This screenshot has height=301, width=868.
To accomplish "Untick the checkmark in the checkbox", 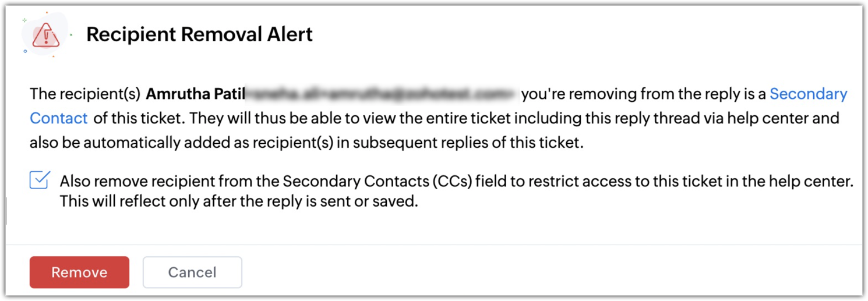I will tap(40, 180).
